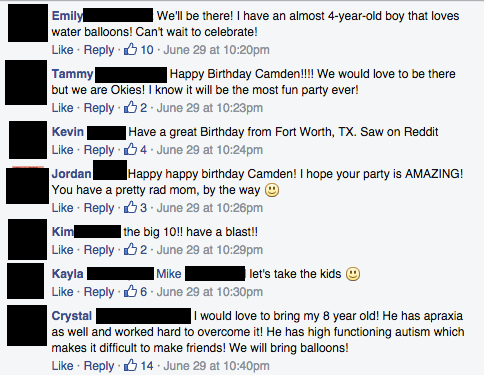The height and width of the screenshot is (375, 484).
Task: Click thumbs-up icon showing 14 likes
Action: click(130, 365)
